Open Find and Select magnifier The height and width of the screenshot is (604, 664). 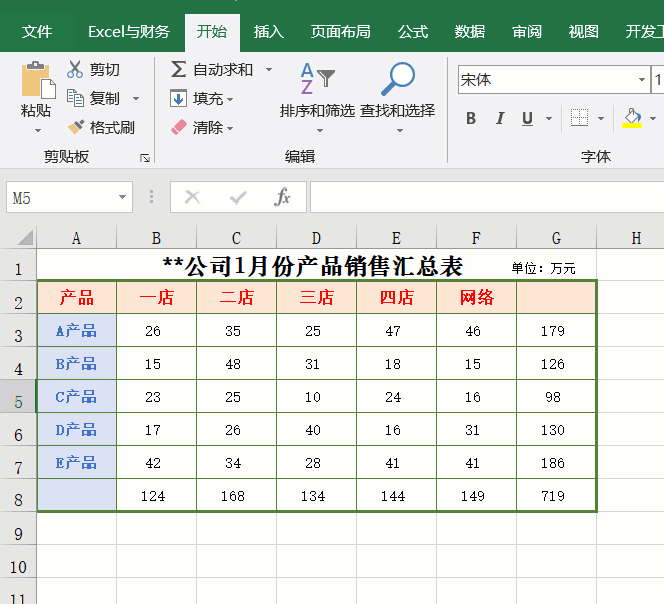(x=398, y=82)
